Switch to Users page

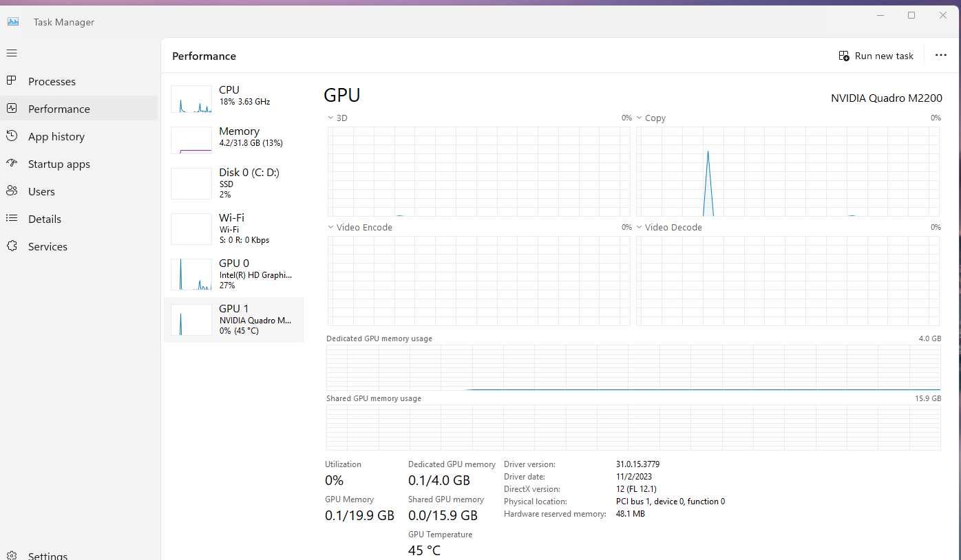[x=79, y=191]
